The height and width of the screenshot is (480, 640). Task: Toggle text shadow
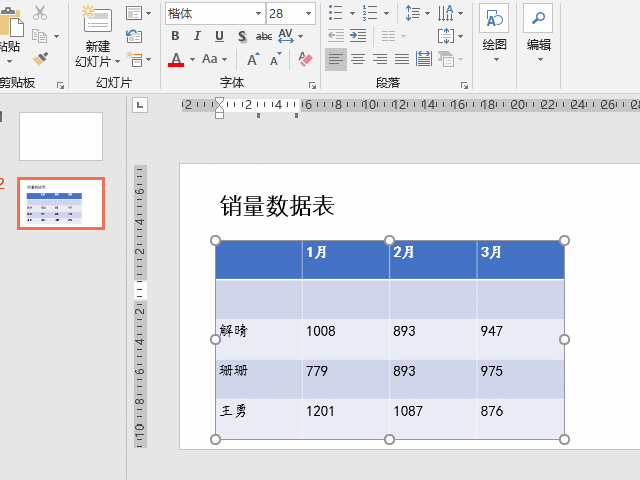(242, 36)
